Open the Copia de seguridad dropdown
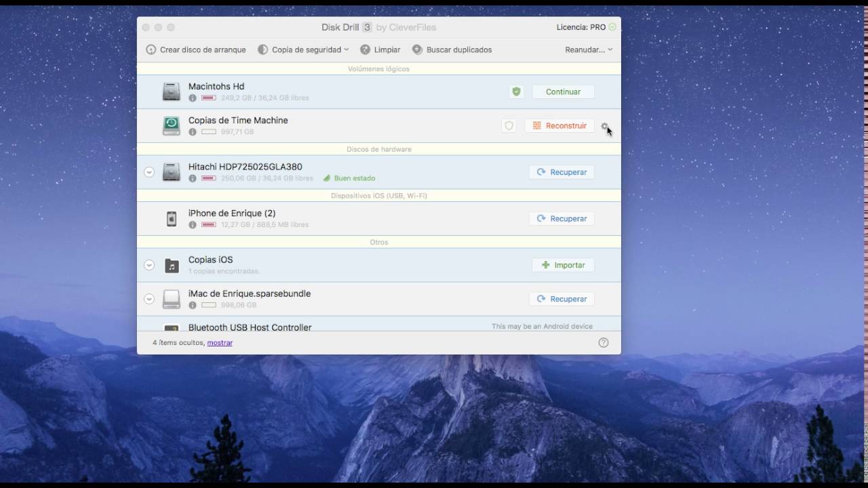The width and height of the screenshot is (868, 488). pos(303,49)
